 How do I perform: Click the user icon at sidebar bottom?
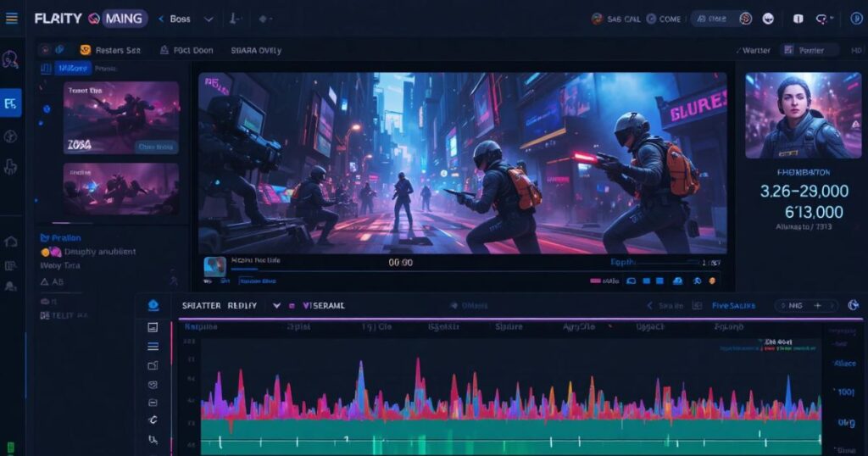10,286
